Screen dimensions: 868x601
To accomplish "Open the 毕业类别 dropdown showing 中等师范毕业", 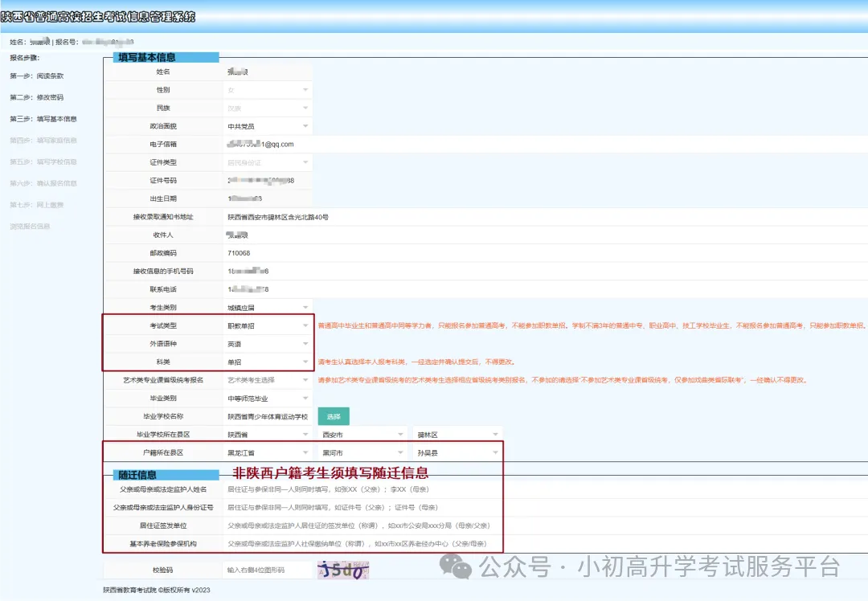I will tap(268, 398).
